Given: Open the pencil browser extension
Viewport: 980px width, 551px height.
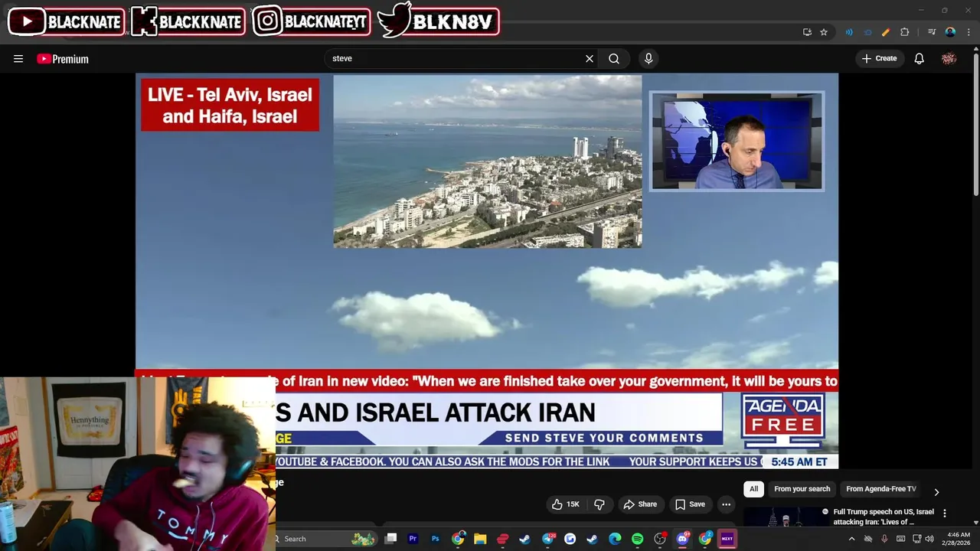Looking at the screenshot, I should click(886, 32).
